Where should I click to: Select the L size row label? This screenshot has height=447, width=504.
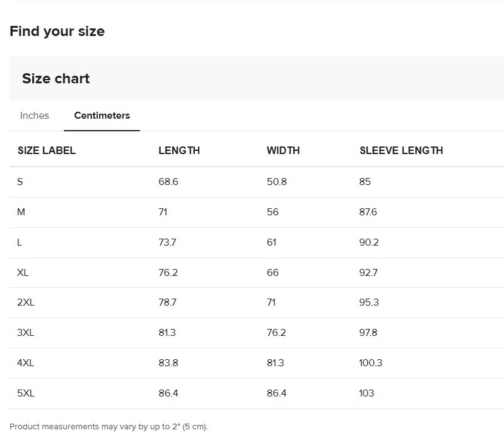[20, 242]
